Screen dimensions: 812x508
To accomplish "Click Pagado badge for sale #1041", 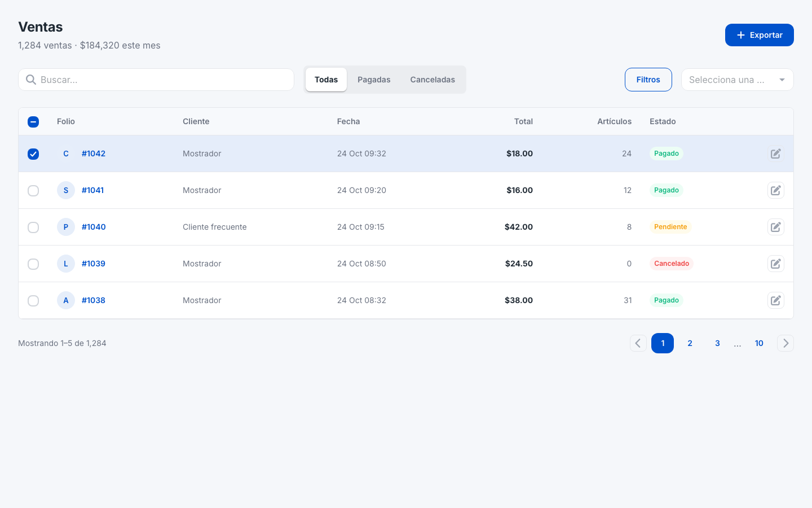I will tap(667, 190).
